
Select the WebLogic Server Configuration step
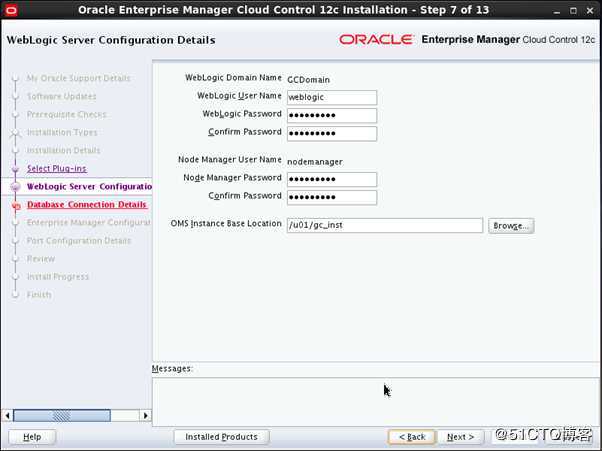coord(89,187)
